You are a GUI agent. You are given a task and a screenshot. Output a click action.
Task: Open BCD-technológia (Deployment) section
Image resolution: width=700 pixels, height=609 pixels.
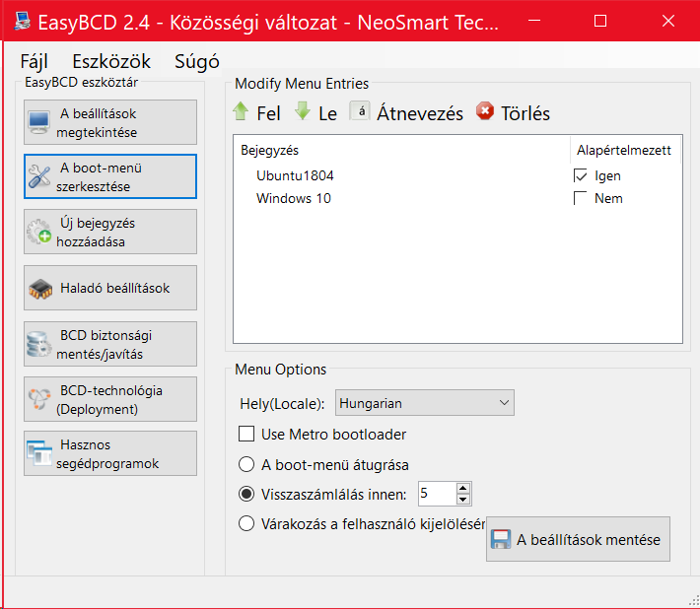[110, 399]
